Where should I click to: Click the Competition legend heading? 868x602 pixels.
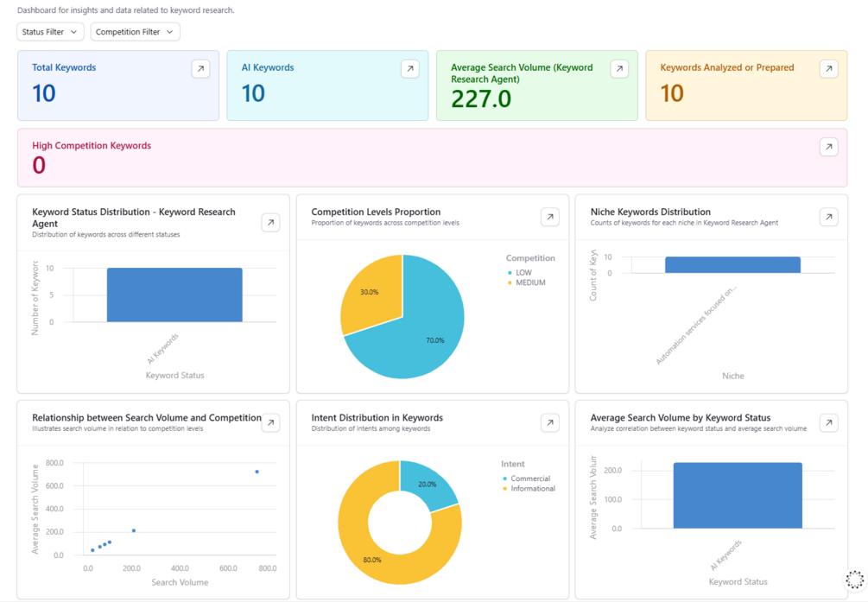pos(530,258)
